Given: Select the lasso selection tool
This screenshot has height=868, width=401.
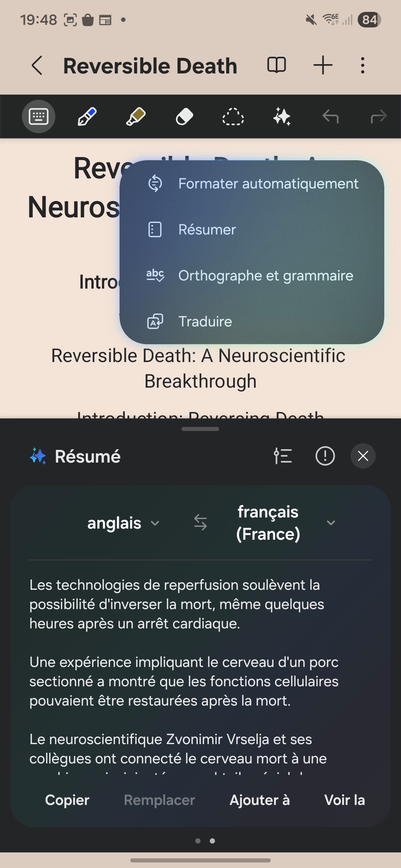Looking at the screenshot, I should click(x=233, y=117).
